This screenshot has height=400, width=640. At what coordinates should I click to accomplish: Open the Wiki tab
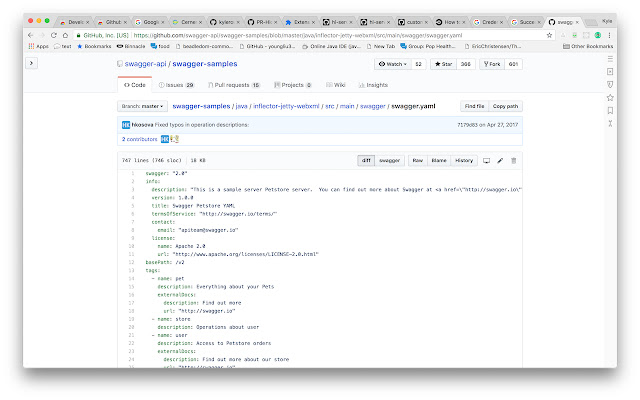click(336, 85)
